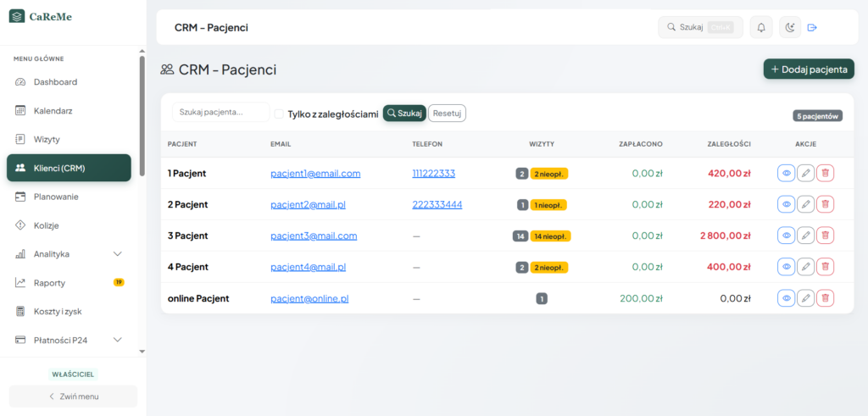Click the Dodaj pacjenta button
Viewport: 868px width, 416px height.
click(809, 69)
